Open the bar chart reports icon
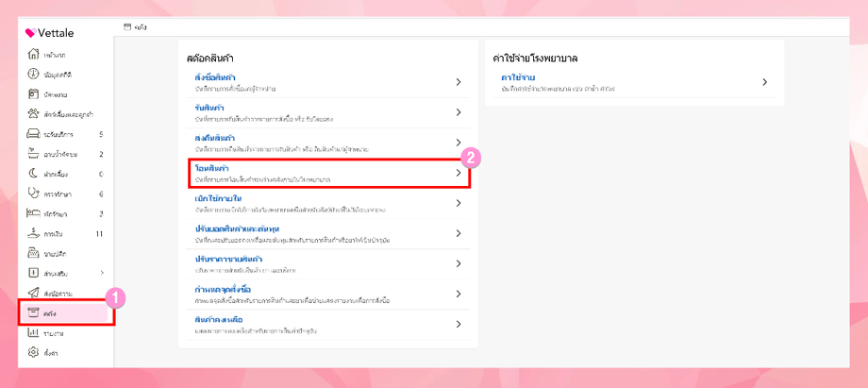Viewport: 868px width, 388px height. [33, 333]
